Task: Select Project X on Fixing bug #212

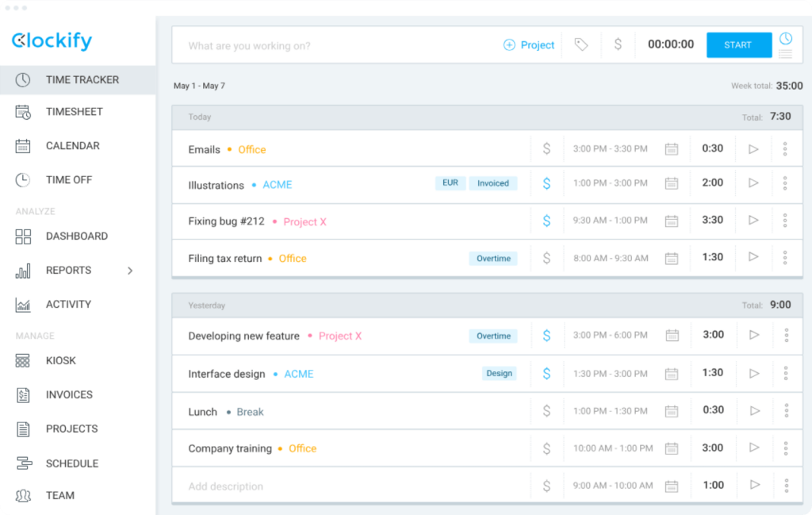Action: click(304, 221)
